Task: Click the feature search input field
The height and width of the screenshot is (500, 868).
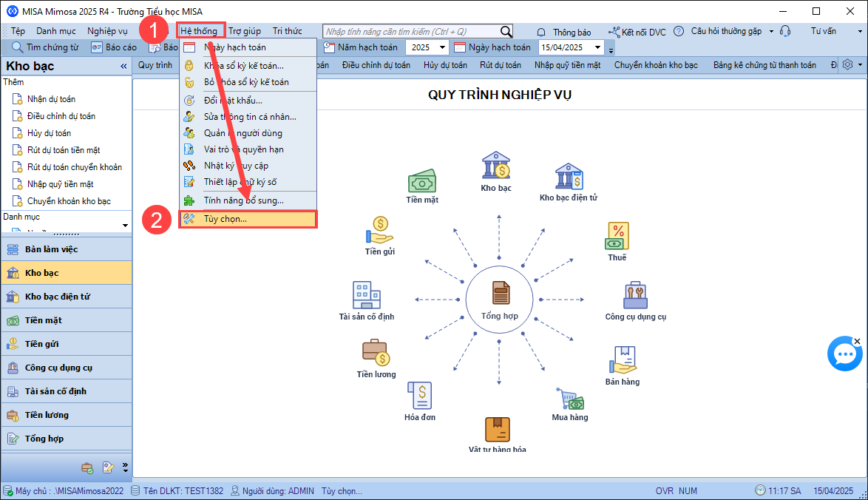Action: click(x=412, y=32)
